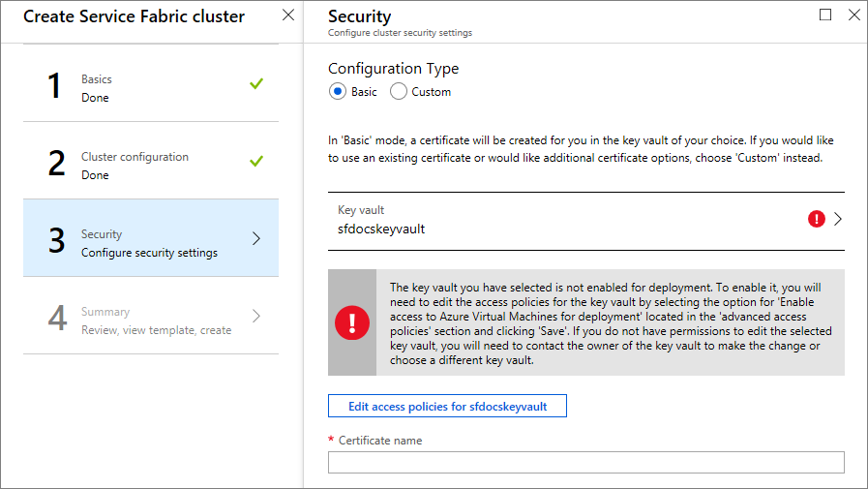
Task: Click the chevron on the Security step
Action: 256,238
